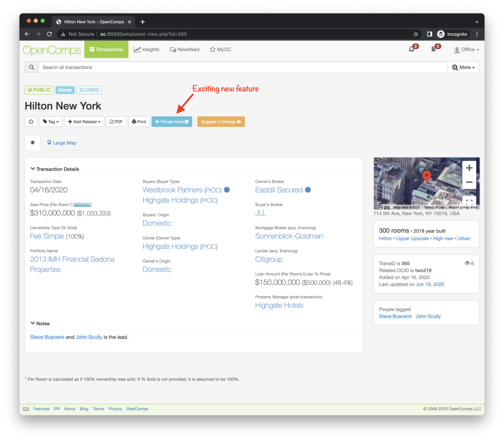The width and height of the screenshot is (504, 441).
Task: Open the Tag dropdown
Action: [x=51, y=122]
